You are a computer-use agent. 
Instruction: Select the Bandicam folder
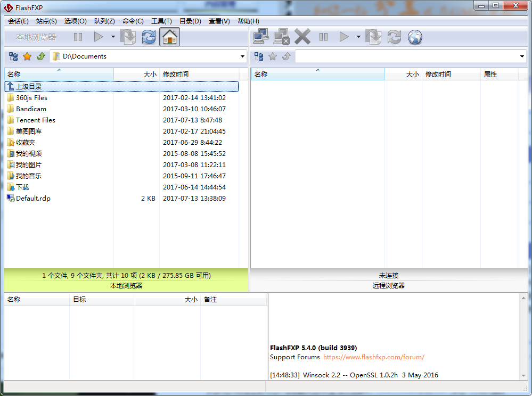(x=122, y=109)
